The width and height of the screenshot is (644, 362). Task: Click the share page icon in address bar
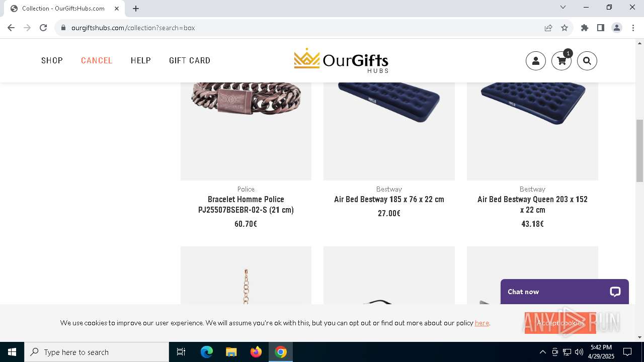coord(548,28)
